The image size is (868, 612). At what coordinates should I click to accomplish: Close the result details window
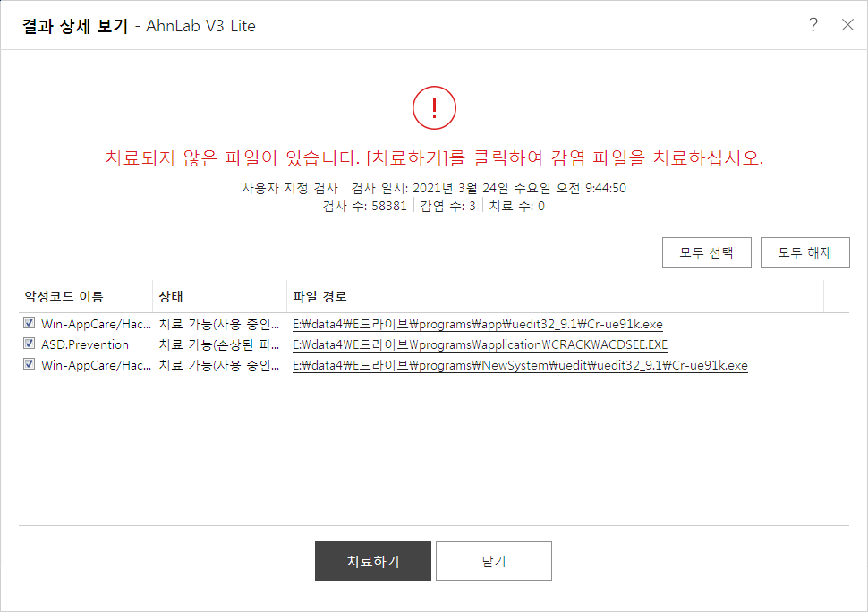click(x=847, y=25)
